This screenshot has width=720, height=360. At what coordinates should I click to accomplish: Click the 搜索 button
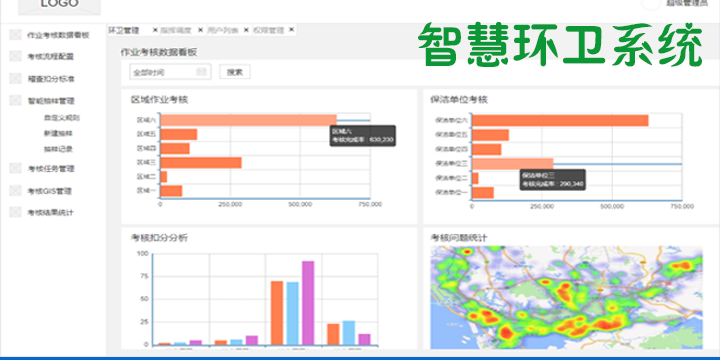tap(235, 72)
